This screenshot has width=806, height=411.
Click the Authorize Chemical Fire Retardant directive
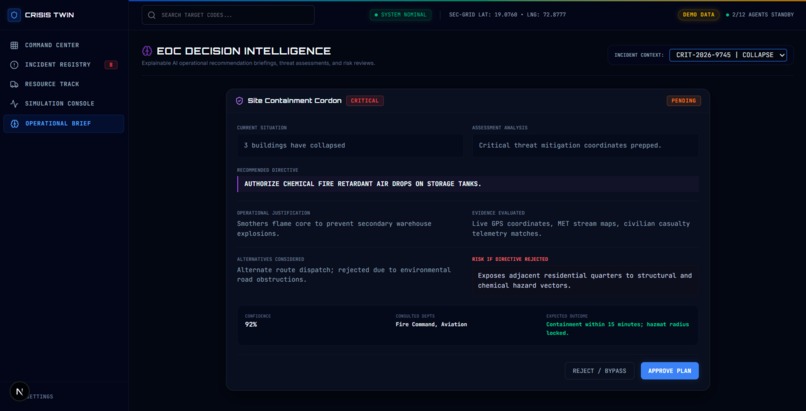pos(363,184)
